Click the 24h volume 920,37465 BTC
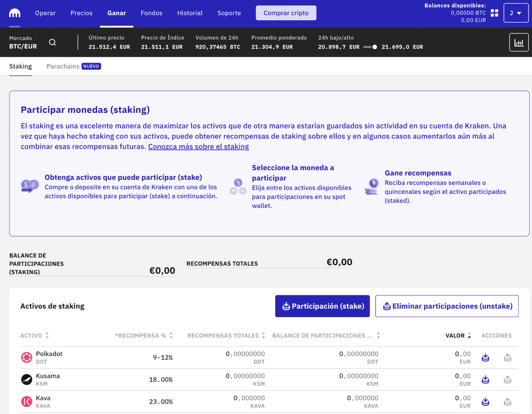Viewport: 532px width, 414px height. 218,47
